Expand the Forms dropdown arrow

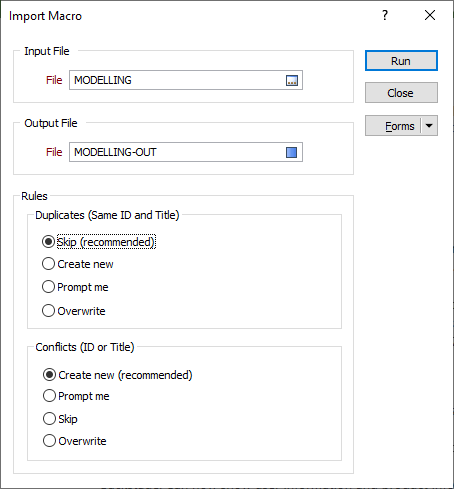[429, 126]
